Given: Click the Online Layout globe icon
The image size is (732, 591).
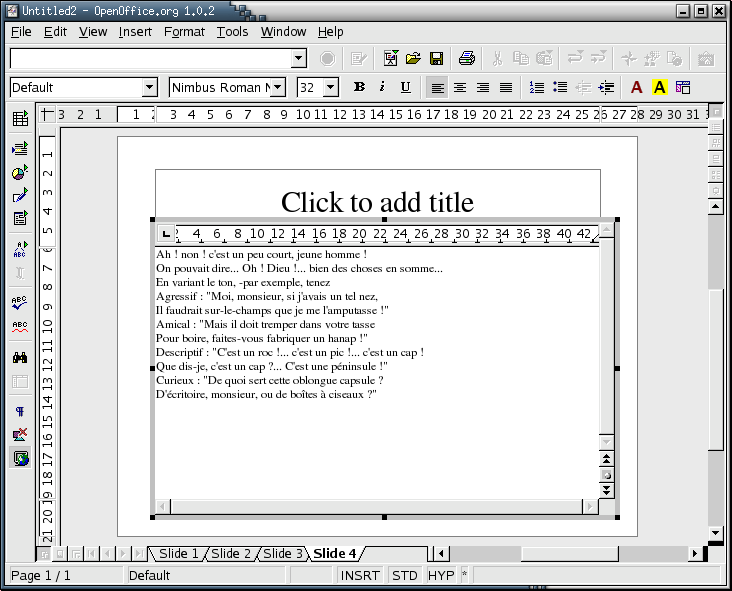Looking at the screenshot, I should pos(20,458).
